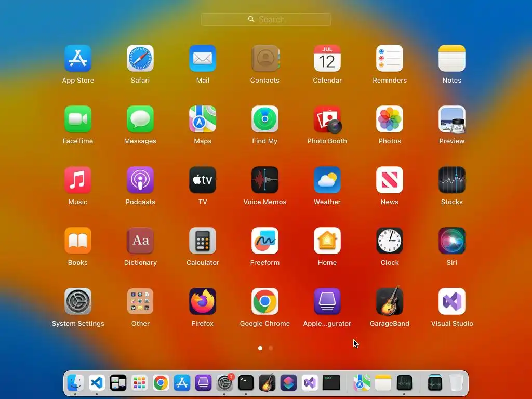Viewport: 532px width, 399px height.
Task: Open Apple Configurator from the Launchpad grid
Action: tap(327, 301)
